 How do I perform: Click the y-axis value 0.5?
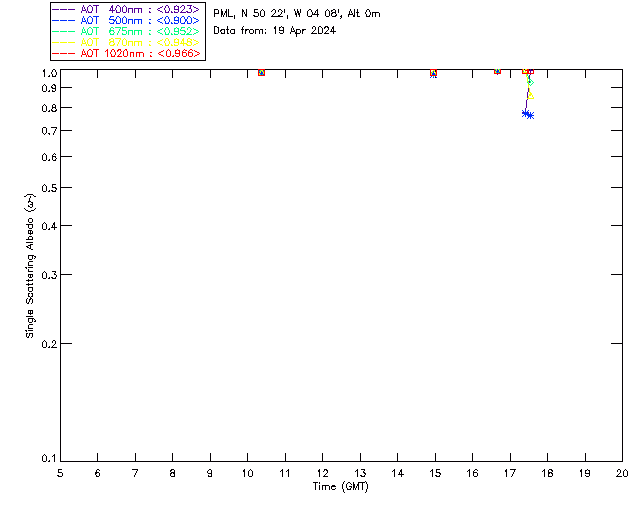(x=49, y=188)
